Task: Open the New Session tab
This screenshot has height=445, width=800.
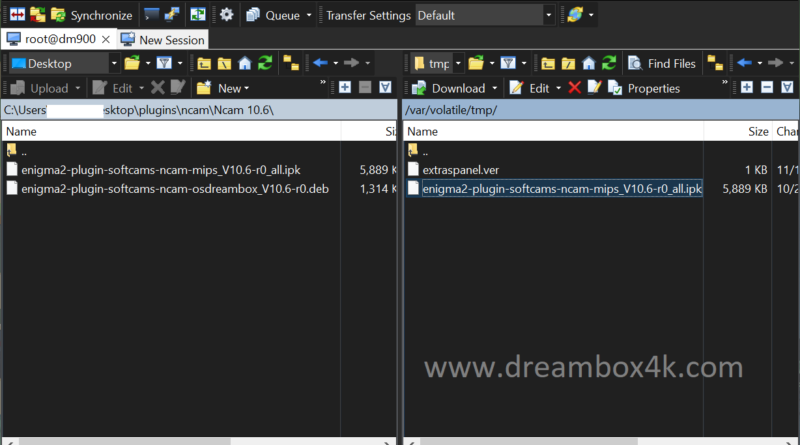Action: (163, 40)
